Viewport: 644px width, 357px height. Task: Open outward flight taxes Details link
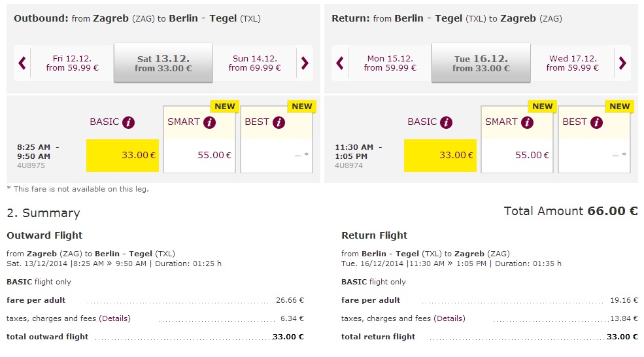[x=114, y=318]
